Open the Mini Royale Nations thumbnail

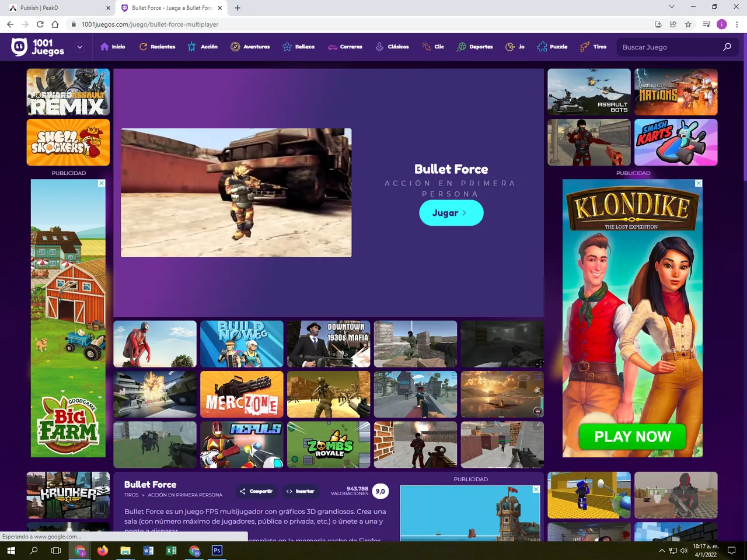click(x=676, y=92)
